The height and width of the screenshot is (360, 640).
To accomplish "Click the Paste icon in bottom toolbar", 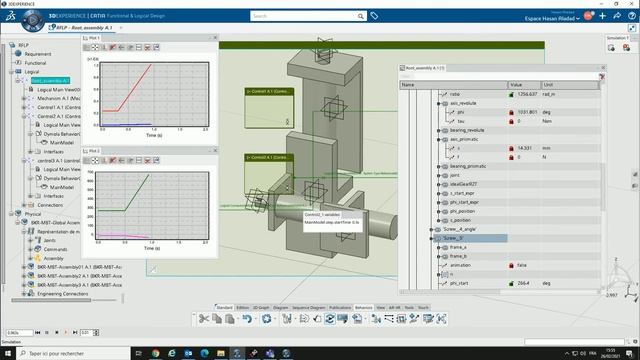I will pyautogui.click(x=230, y=319).
